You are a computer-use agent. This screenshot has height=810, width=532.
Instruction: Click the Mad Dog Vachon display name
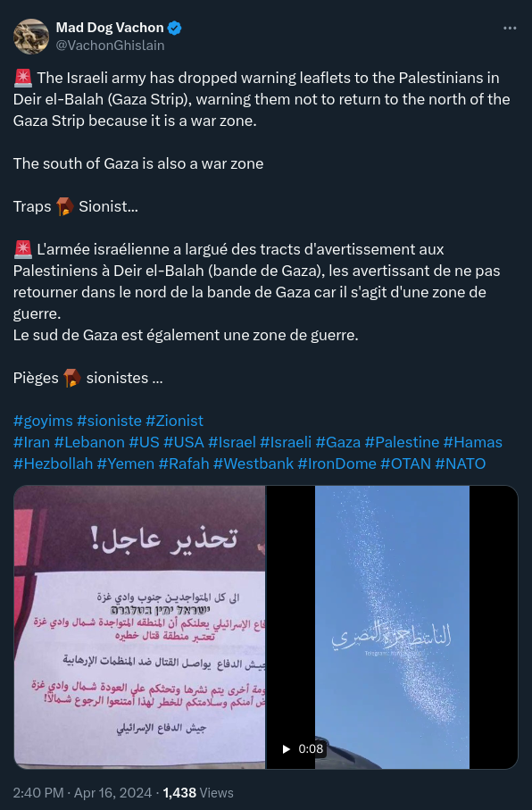click(110, 28)
